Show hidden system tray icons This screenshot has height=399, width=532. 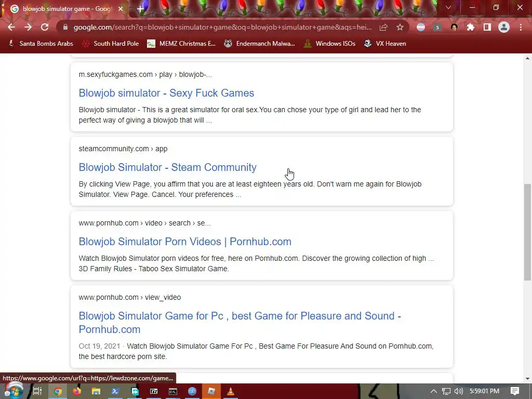click(x=434, y=391)
